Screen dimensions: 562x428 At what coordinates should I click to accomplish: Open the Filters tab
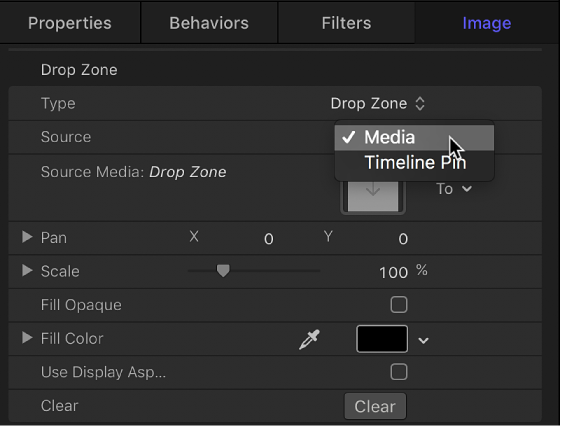[346, 23]
